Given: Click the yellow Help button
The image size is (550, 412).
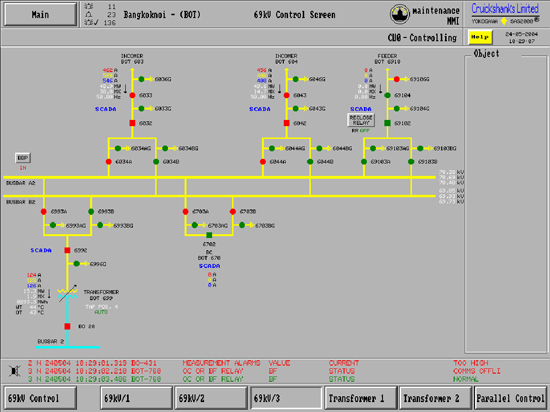Looking at the screenshot, I should [480, 37].
